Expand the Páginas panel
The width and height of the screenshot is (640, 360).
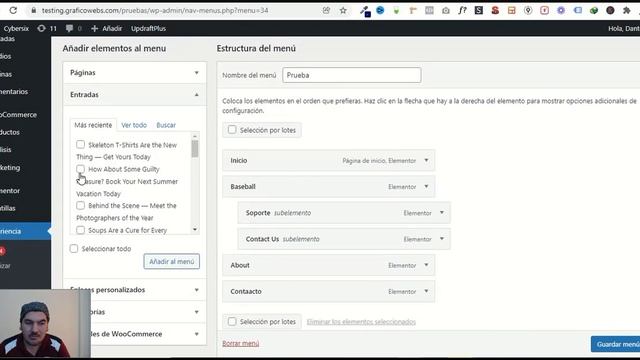(x=135, y=73)
